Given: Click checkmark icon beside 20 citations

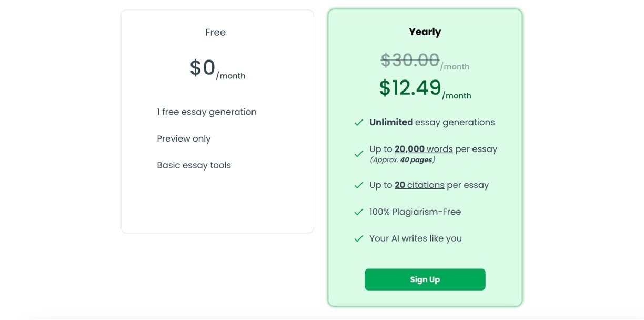Looking at the screenshot, I should click(x=359, y=185).
